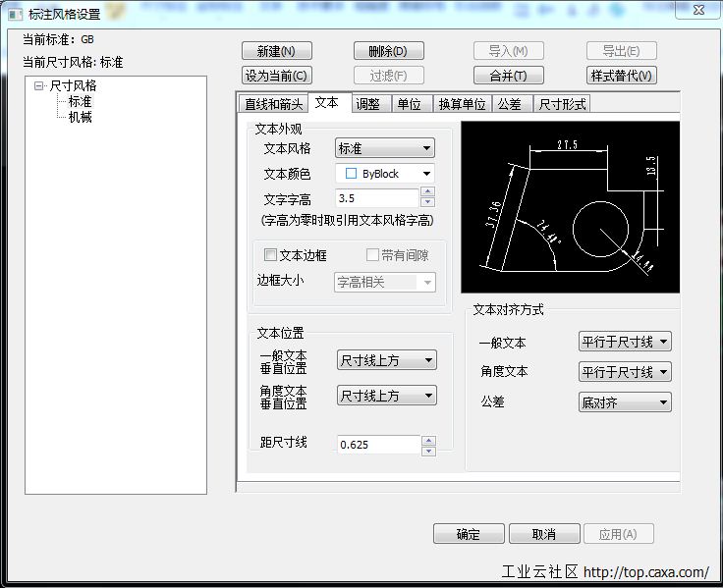The height and width of the screenshot is (588, 723).
Task: Select 标准 in the style tree
Action: pos(80,101)
